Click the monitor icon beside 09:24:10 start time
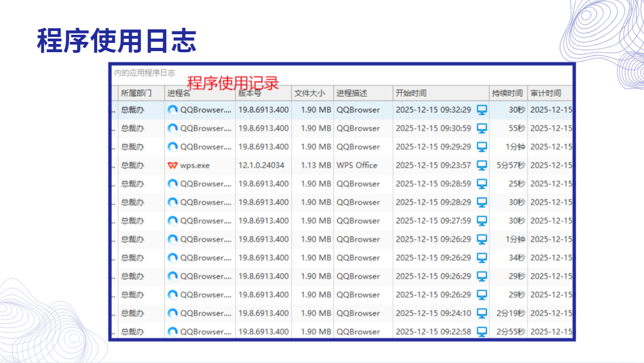 (482, 313)
